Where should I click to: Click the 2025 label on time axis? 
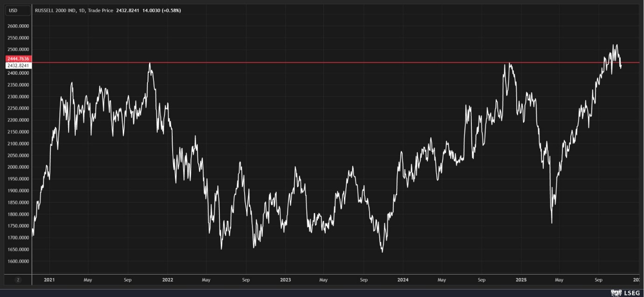tap(521, 280)
